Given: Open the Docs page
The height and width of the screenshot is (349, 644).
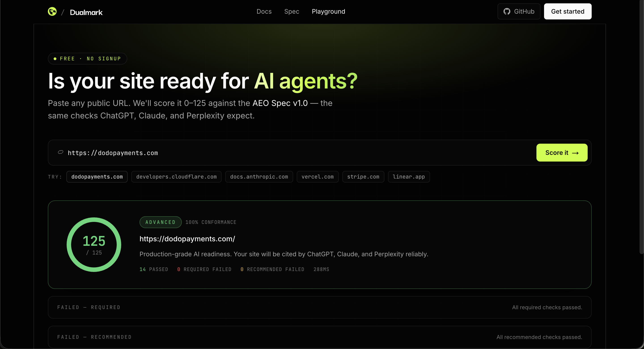Looking at the screenshot, I should coord(264,11).
